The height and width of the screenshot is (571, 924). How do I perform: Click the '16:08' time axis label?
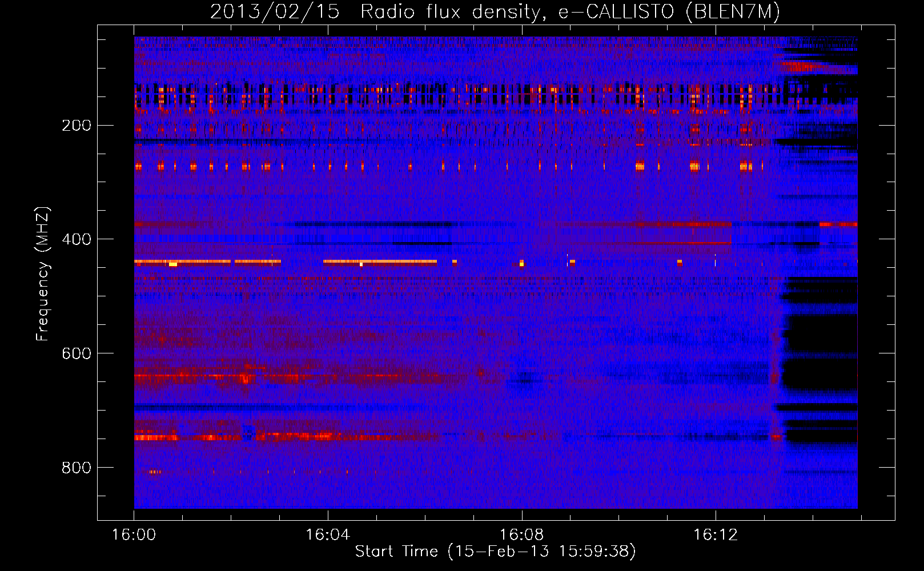click(521, 535)
